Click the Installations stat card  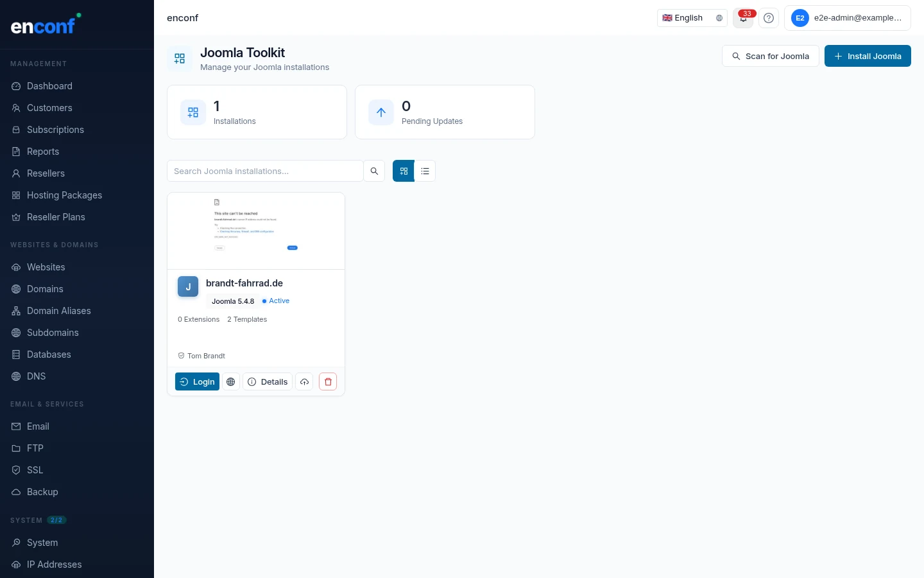(x=257, y=112)
